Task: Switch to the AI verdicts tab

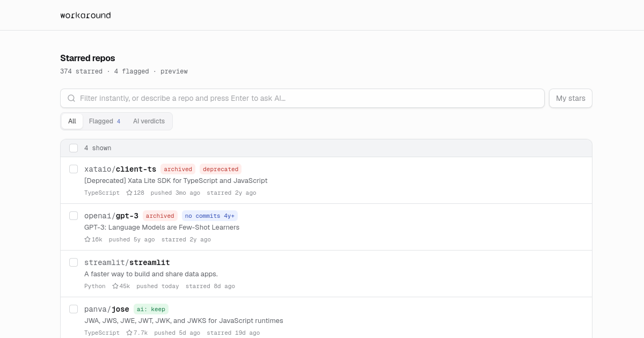Action: tap(149, 121)
